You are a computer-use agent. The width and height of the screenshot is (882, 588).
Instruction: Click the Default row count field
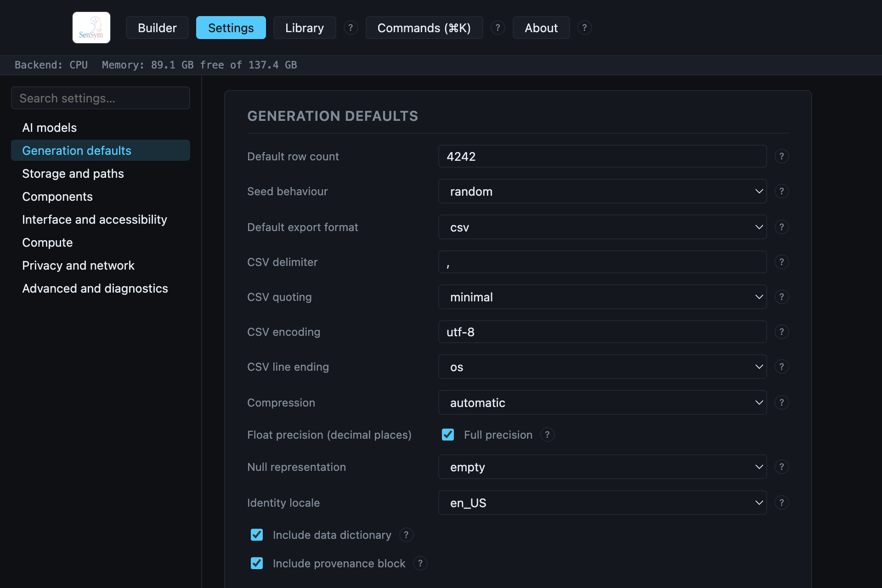[x=602, y=156]
